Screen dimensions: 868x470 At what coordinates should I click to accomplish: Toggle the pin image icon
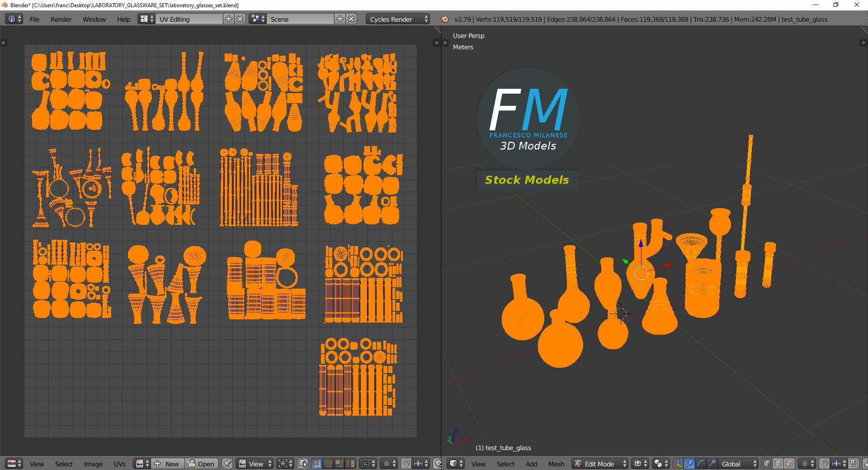click(227, 464)
